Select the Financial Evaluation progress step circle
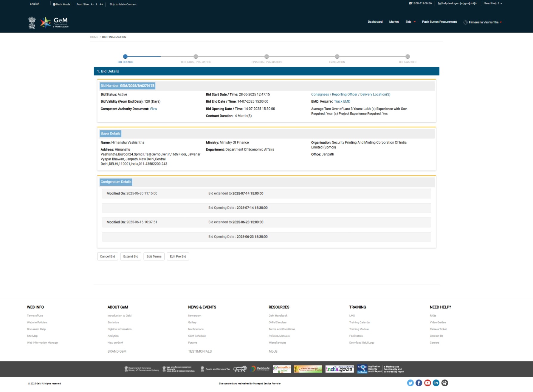 click(266, 56)
